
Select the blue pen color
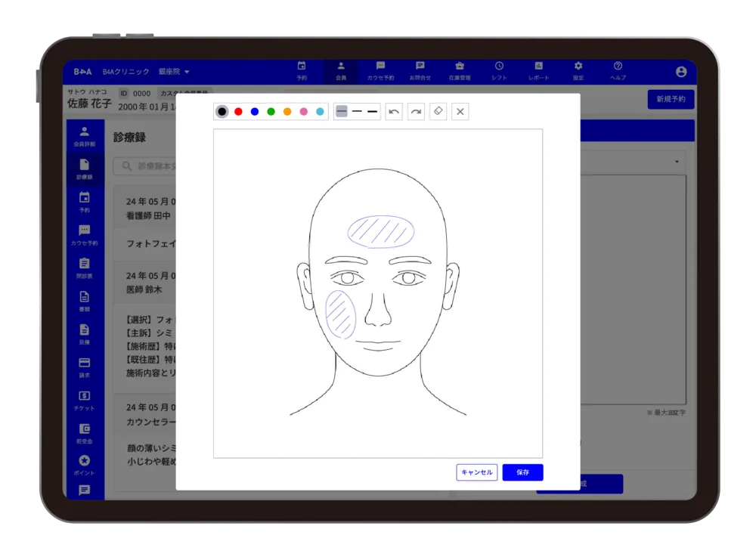255,112
